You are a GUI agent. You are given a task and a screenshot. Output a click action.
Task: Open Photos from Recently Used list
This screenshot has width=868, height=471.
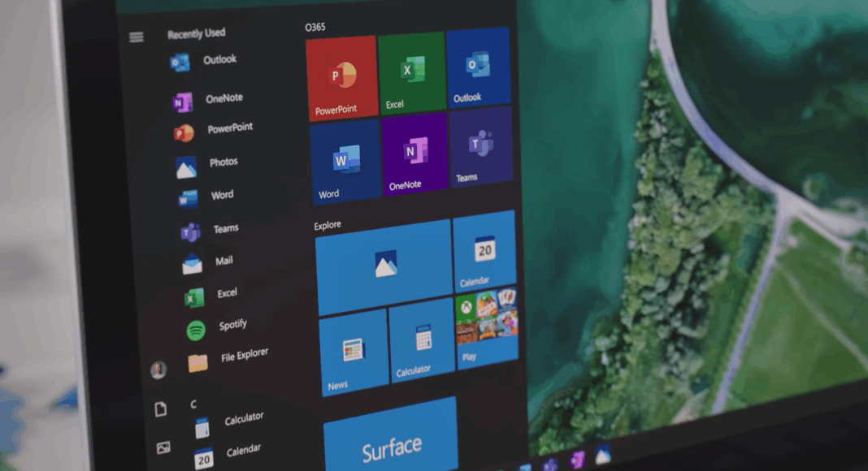coord(207,165)
